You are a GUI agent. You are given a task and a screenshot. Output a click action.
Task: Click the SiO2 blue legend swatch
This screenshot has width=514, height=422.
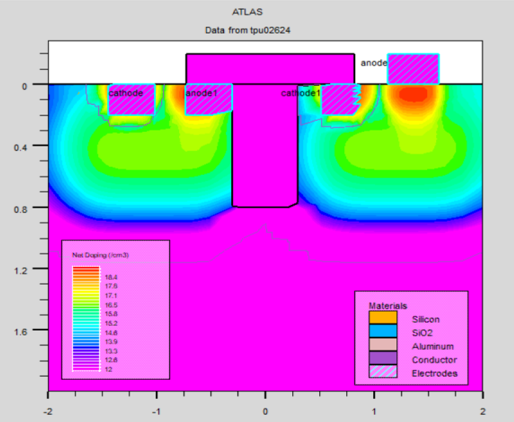point(383,331)
